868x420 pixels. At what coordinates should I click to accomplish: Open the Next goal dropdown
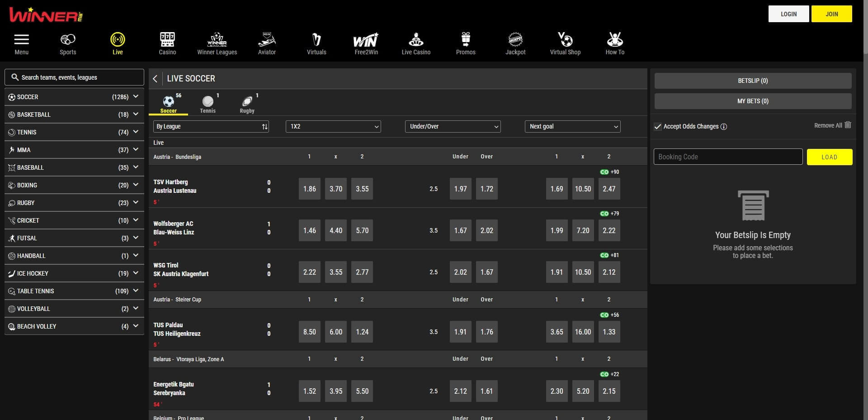coord(573,127)
